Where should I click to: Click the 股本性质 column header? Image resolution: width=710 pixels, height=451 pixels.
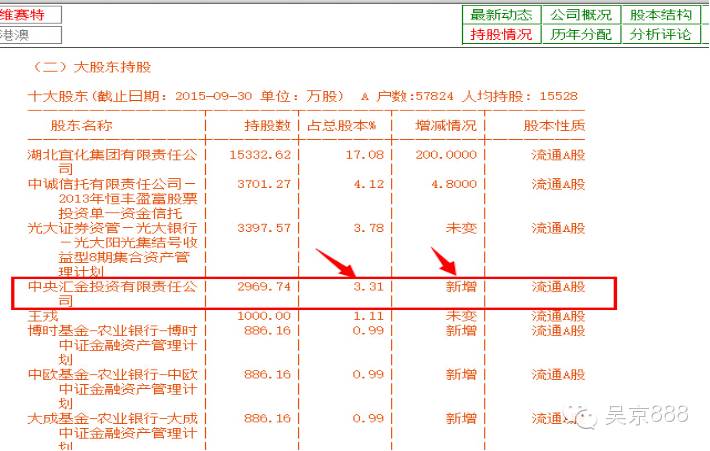[x=554, y=125]
